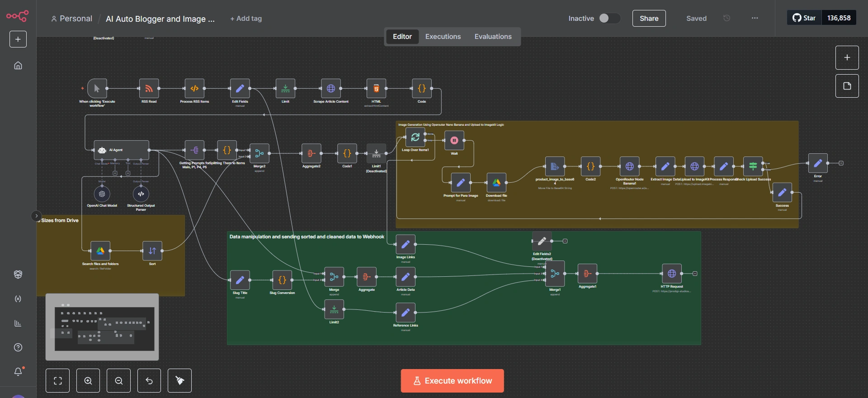The width and height of the screenshot is (868, 398).
Task: Open the workflow history icon
Action: point(726,18)
